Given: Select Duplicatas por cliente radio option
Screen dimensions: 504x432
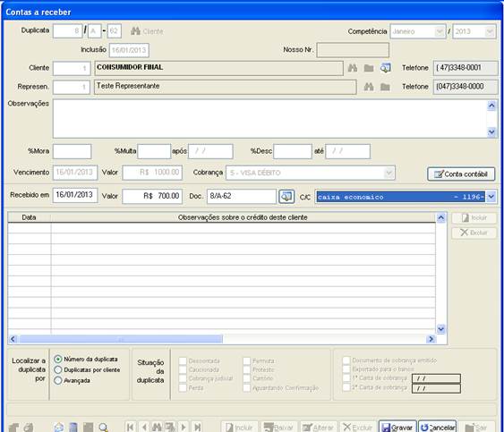Looking at the screenshot, I should [x=58, y=369].
